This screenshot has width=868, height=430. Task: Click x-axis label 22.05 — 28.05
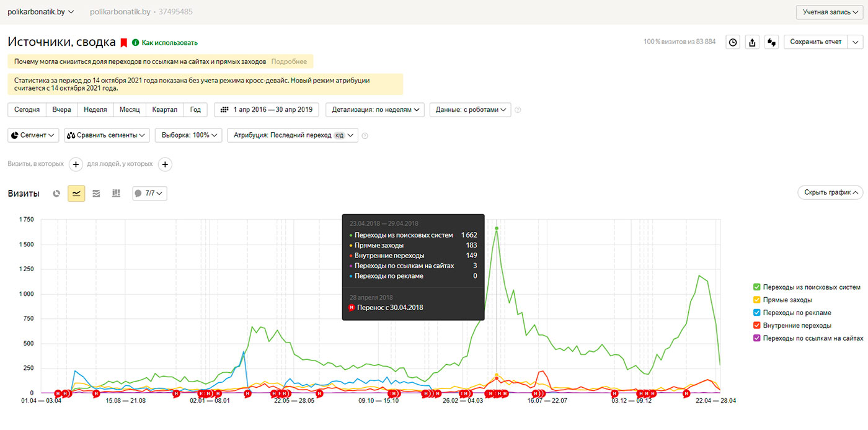tap(294, 401)
